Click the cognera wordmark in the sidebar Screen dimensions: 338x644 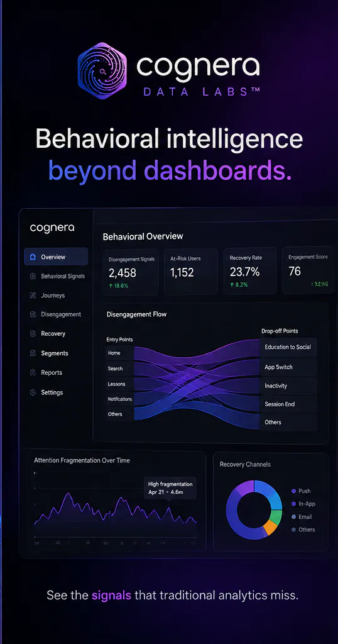tap(52, 228)
